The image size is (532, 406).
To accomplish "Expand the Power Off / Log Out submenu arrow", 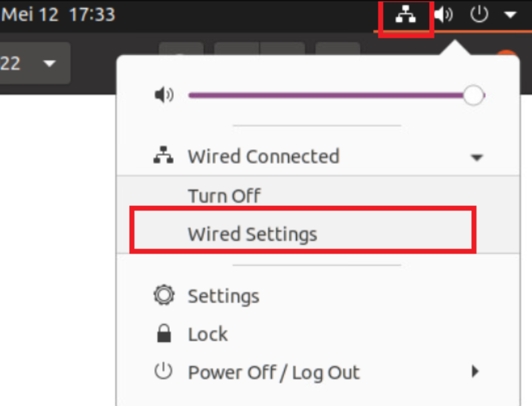I will [475, 371].
